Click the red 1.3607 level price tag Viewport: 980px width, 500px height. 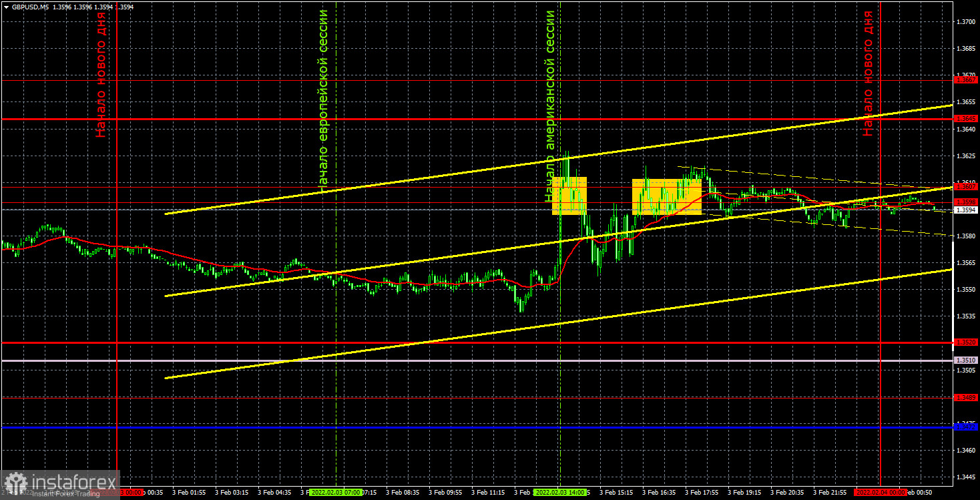[x=966, y=188]
